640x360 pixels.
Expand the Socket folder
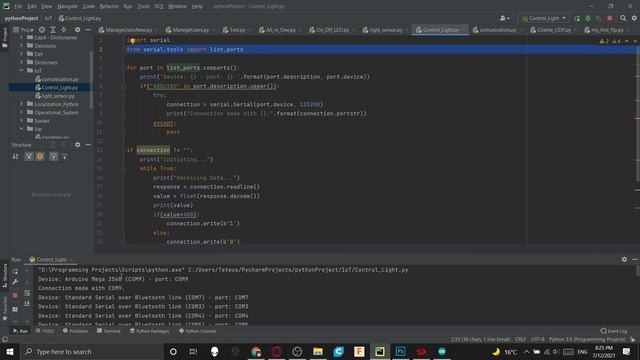[x=22, y=121]
